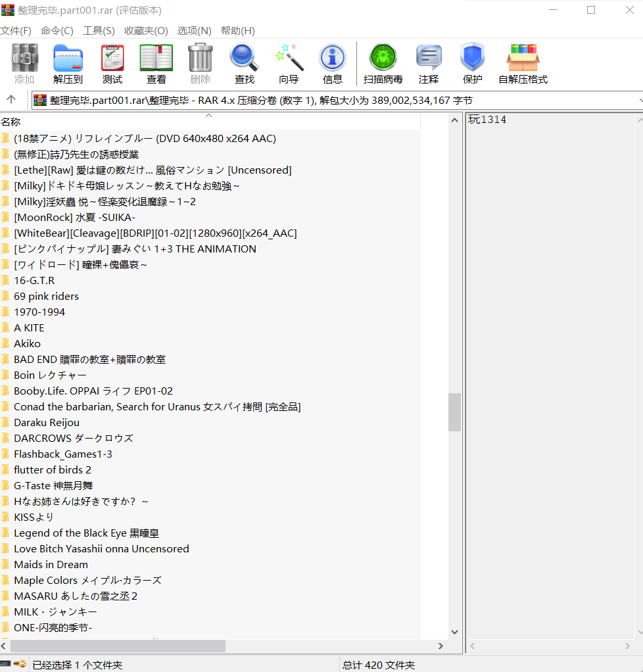Click the key icon in status bar
The height and width of the screenshot is (672, 643).
(20, 664)
